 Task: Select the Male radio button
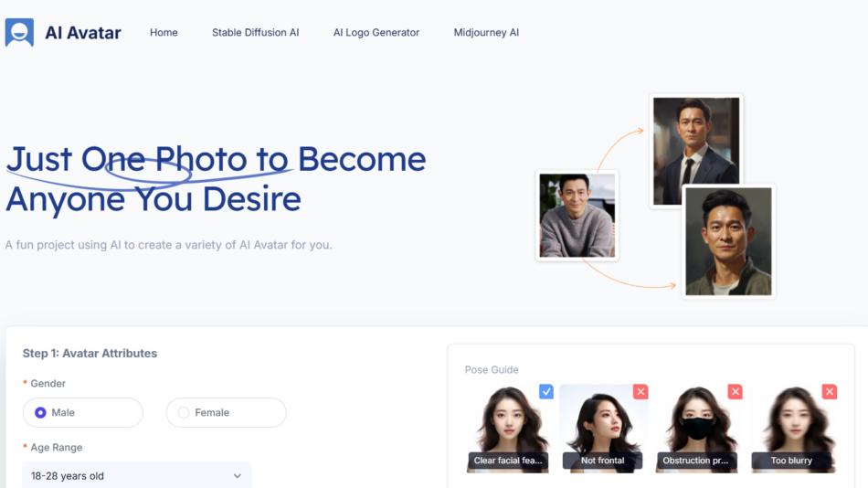[x=40, y=413]
